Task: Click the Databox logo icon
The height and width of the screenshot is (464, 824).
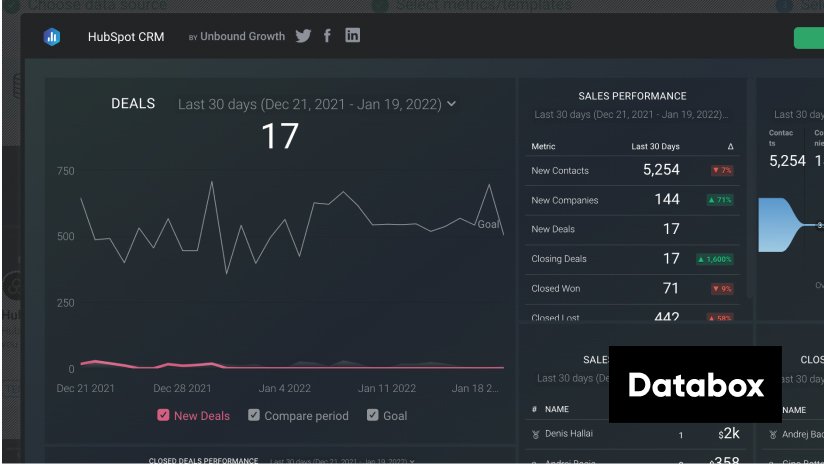Action: coord(52,37)
